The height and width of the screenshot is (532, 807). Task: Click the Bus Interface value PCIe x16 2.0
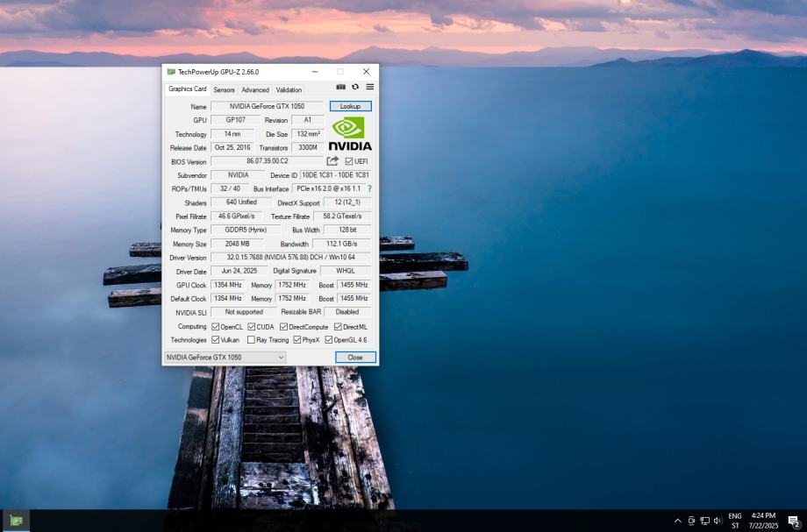pos(329,188)
